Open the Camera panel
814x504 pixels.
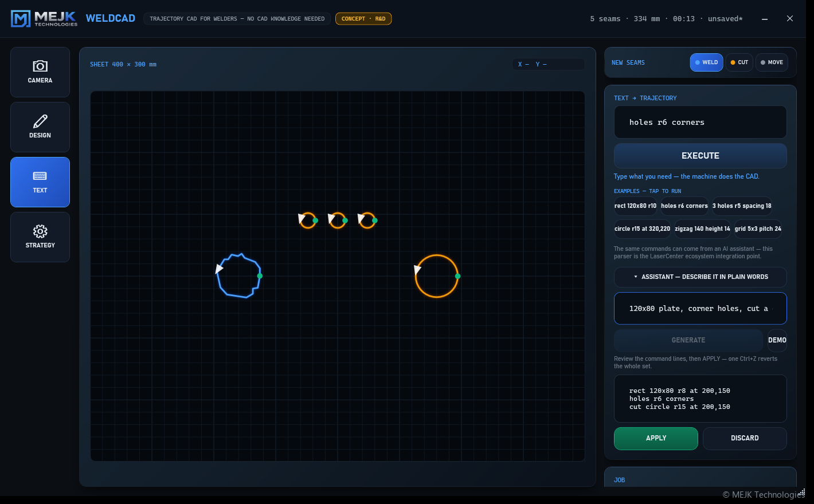pos(40,72)
